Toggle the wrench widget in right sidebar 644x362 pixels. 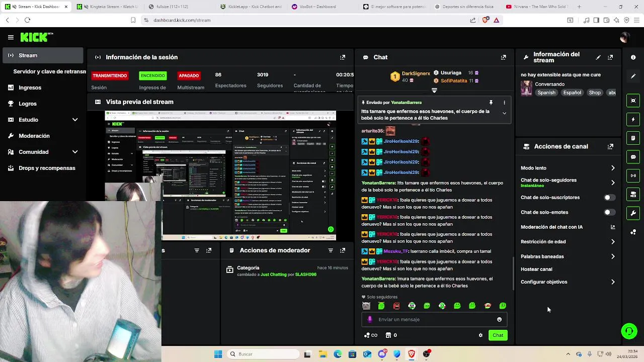coord(633,213)
